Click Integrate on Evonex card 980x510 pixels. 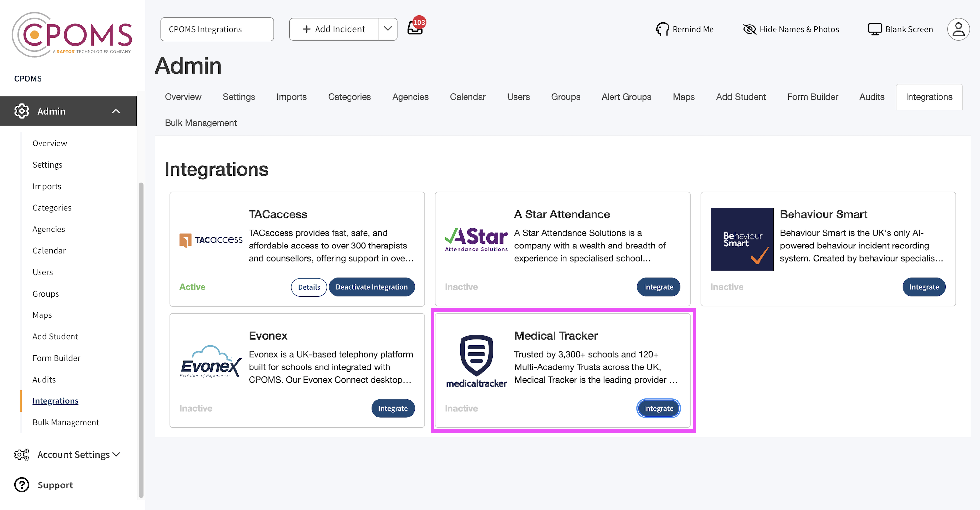point(393,408)
